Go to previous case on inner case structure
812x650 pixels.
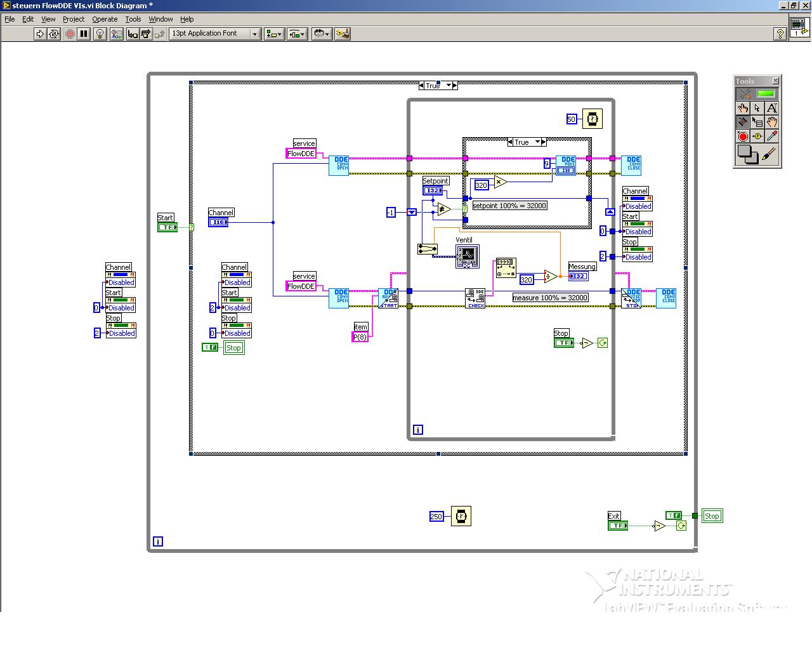click(511, 142)
